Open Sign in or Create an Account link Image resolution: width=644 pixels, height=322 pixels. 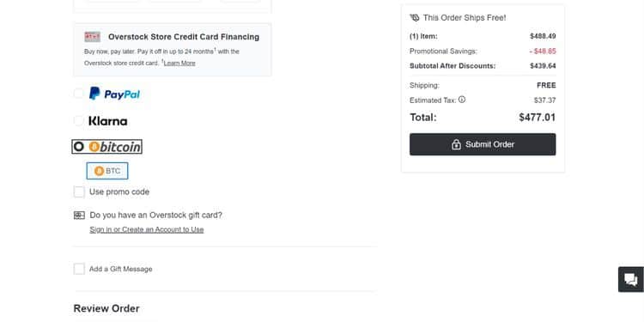(x=147, y=229)
